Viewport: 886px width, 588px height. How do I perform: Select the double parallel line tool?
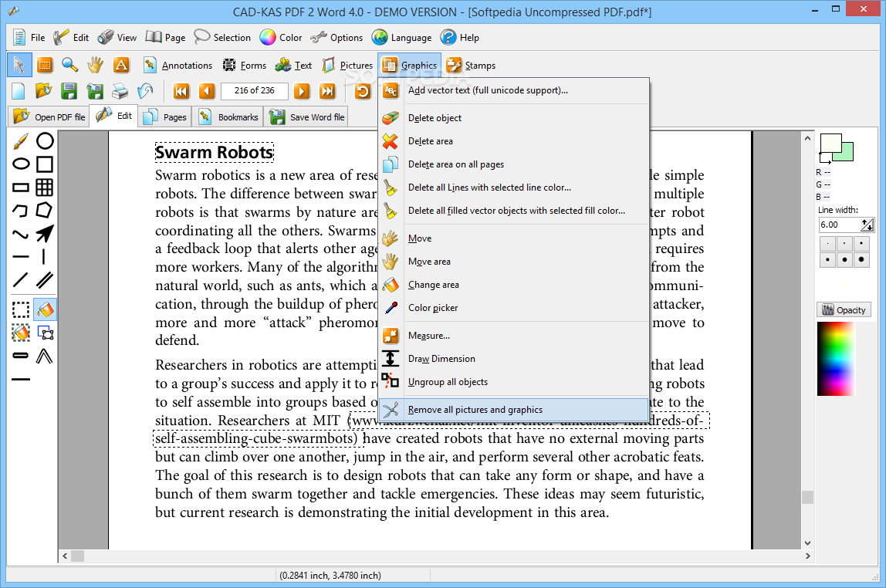(45, 279)
